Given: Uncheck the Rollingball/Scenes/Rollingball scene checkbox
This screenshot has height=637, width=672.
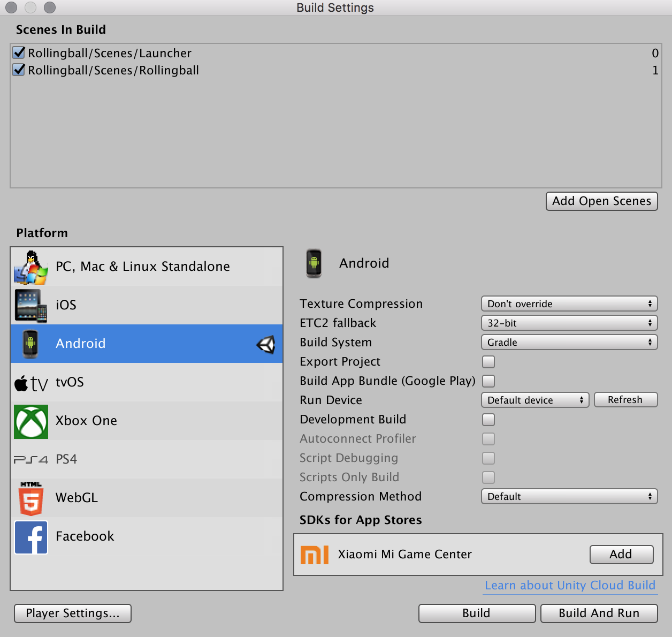Looking at the screenshot, I should [19, 70].
